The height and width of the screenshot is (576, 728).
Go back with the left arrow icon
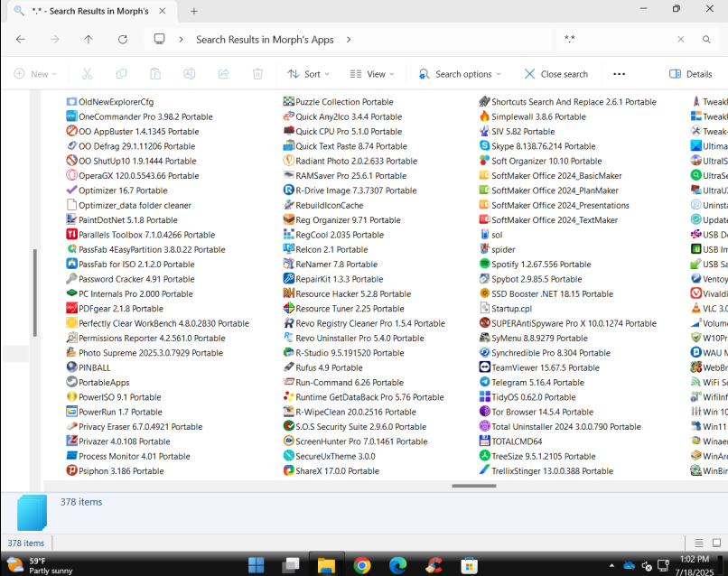click(21, 40)
